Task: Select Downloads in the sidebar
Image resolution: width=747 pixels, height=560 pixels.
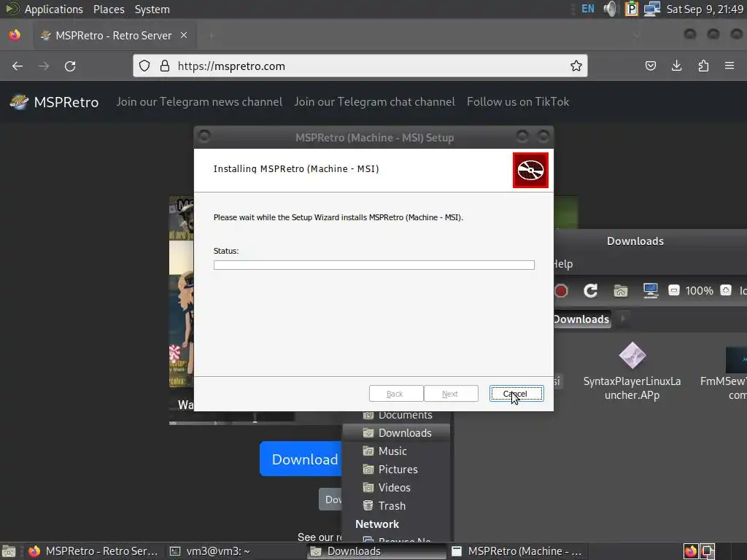Action: coord(396,433)
